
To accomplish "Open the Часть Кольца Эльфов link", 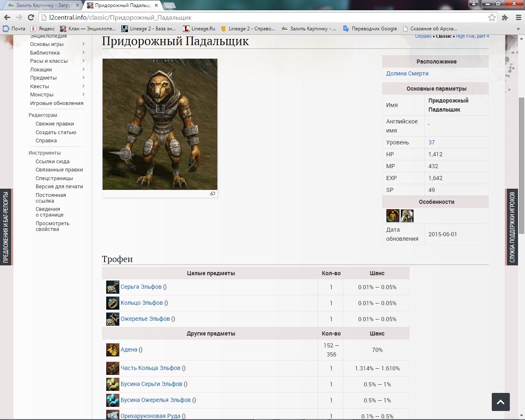I will click(151, 368).
